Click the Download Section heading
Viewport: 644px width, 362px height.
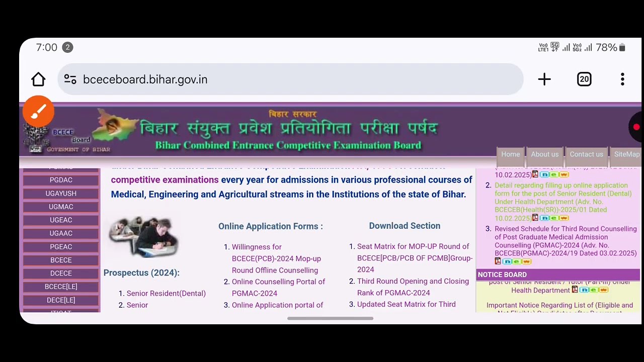tap(405, 226)
